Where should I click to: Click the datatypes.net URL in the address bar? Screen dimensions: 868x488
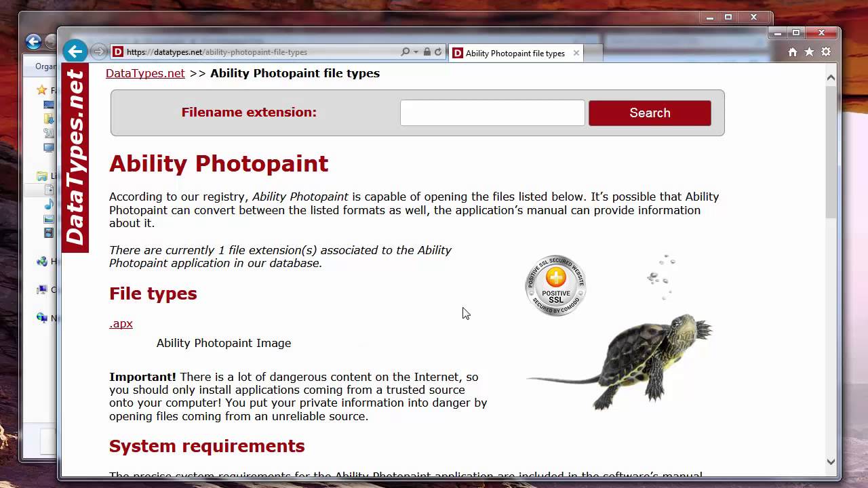click(217, 52)
